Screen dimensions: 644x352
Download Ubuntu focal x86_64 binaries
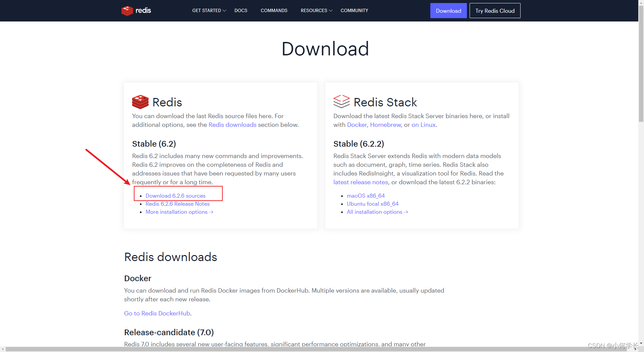373,204
